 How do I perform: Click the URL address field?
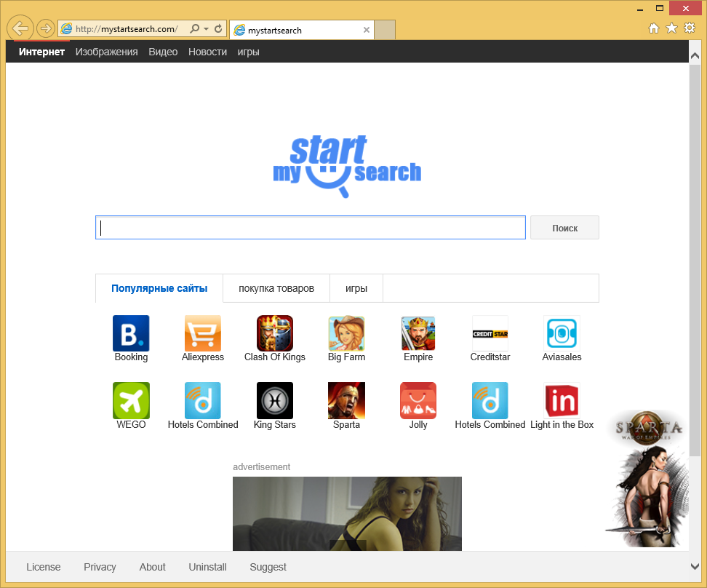(x=127, y=29)
